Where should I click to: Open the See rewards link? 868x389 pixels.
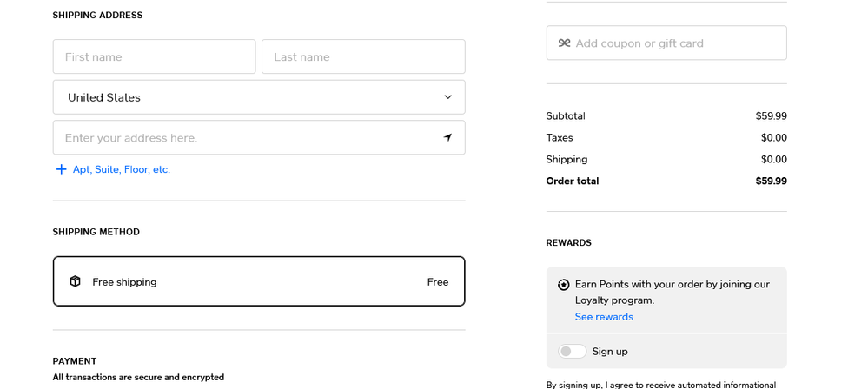(604, 317)
